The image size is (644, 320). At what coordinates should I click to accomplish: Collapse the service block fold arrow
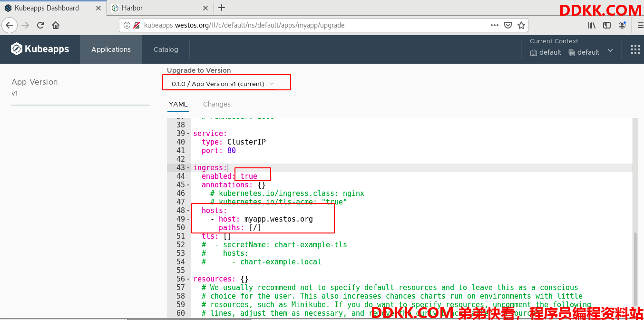point(188,134)
